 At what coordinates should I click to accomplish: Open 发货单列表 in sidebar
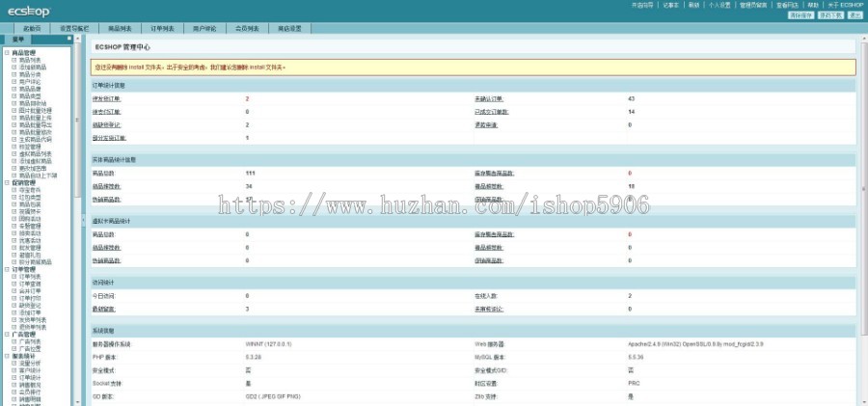pos(33,319)
